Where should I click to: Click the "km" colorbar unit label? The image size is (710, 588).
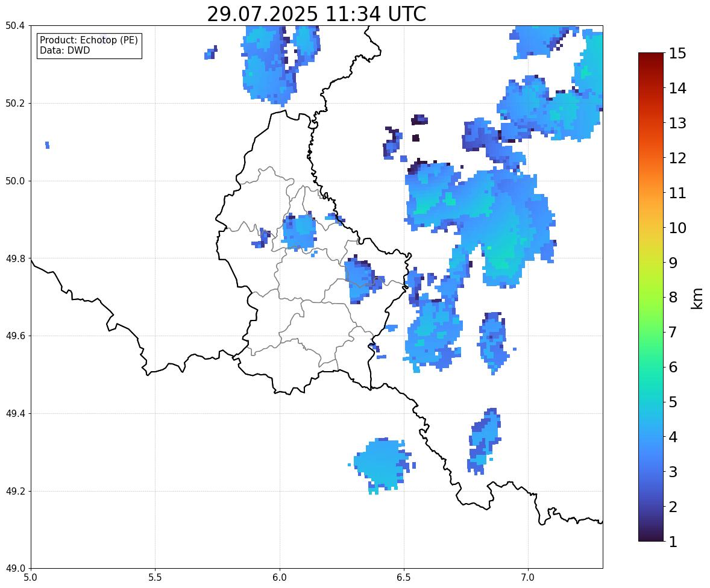(x=697, y=298)
